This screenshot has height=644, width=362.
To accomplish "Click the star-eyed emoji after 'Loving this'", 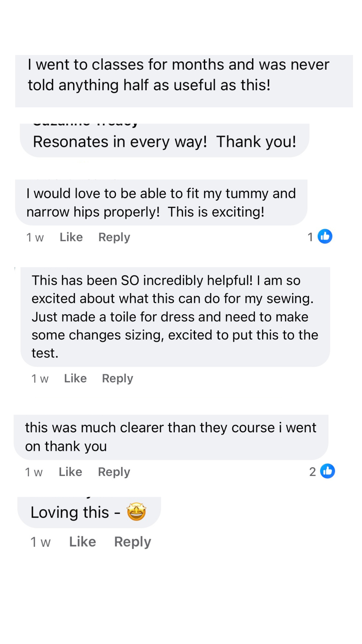I will [x=136, y=512].
